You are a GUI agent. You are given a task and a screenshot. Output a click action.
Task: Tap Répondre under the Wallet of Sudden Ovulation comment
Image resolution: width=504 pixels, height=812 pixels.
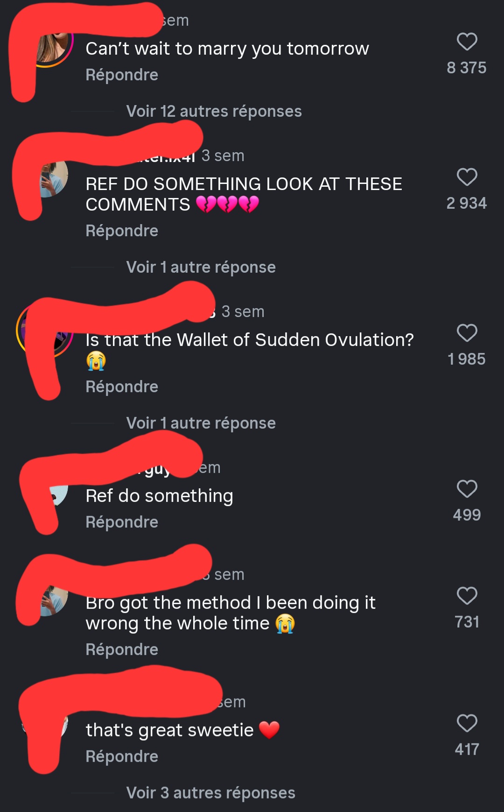(122, 387)
